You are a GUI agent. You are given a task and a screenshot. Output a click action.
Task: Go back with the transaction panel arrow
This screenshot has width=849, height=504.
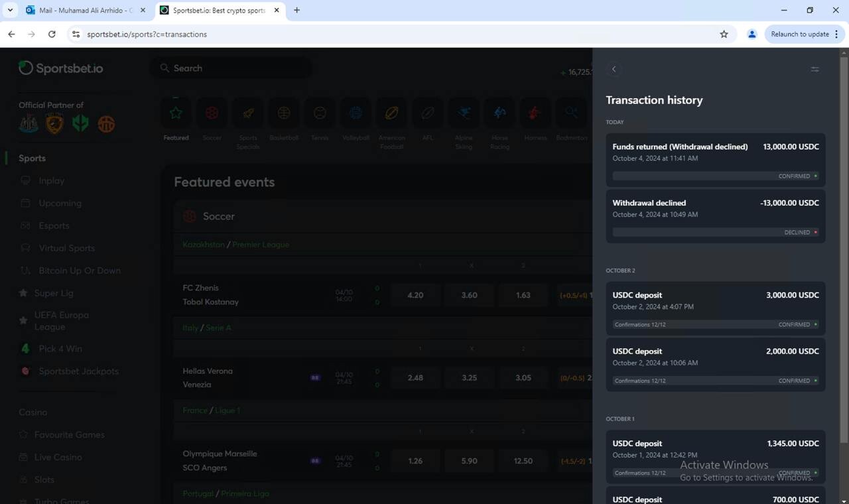614,69
